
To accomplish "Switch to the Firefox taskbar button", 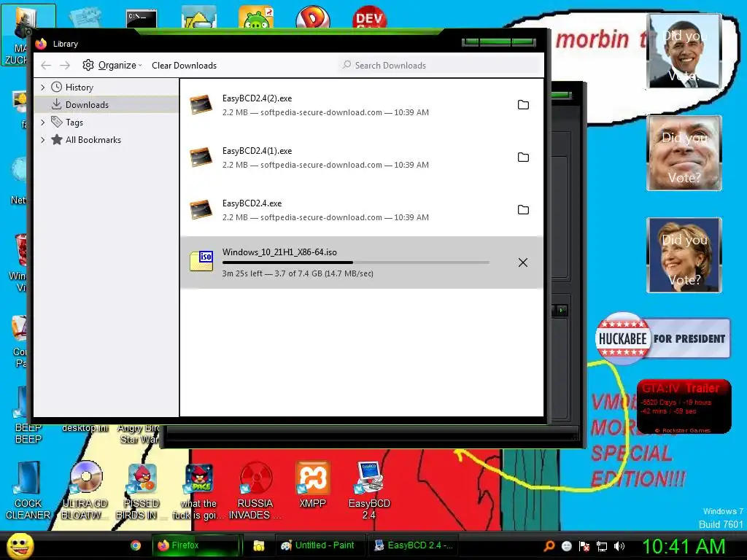I will pos(197,545).
